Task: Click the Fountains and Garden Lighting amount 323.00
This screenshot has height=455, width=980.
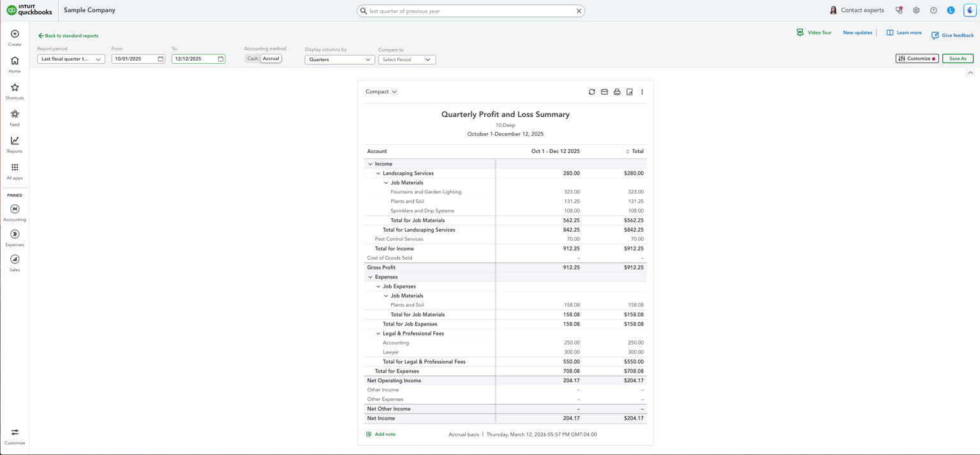Action: 572,192
